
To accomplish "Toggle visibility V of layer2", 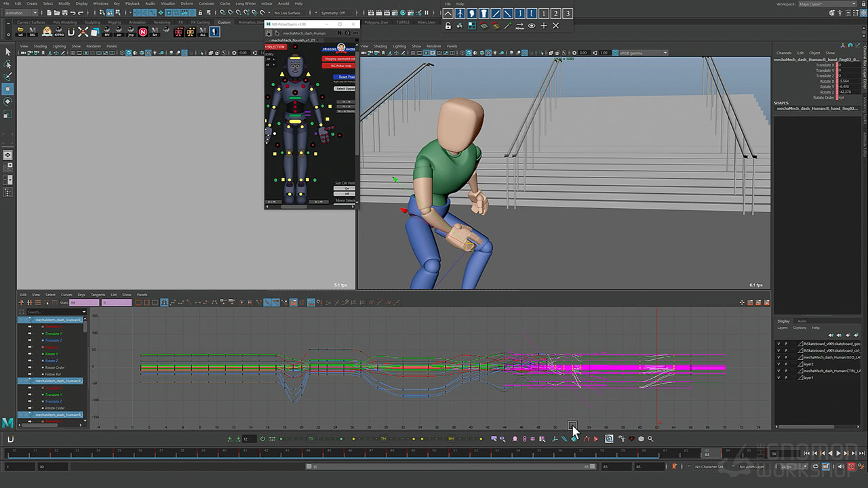I will (778, 364).
